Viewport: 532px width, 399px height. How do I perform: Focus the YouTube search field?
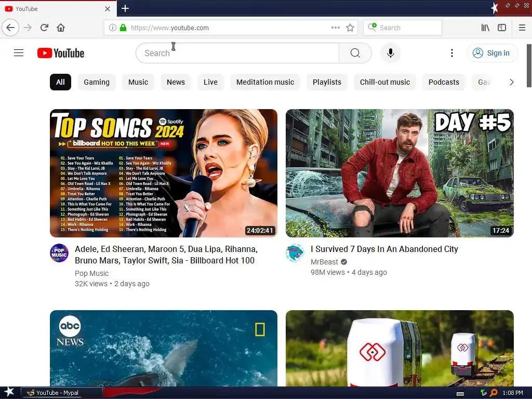tap(237, 53)
